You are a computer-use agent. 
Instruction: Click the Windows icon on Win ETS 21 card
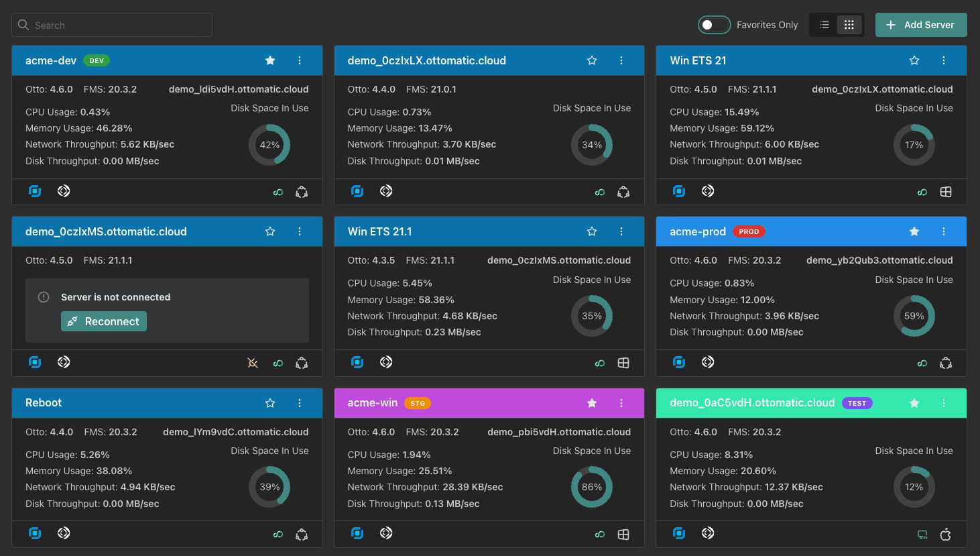coord(946,192)
